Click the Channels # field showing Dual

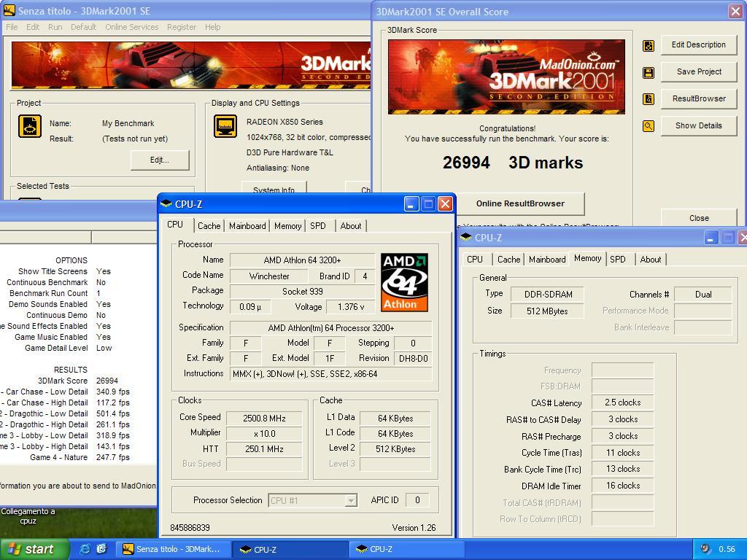click(703, 295)
